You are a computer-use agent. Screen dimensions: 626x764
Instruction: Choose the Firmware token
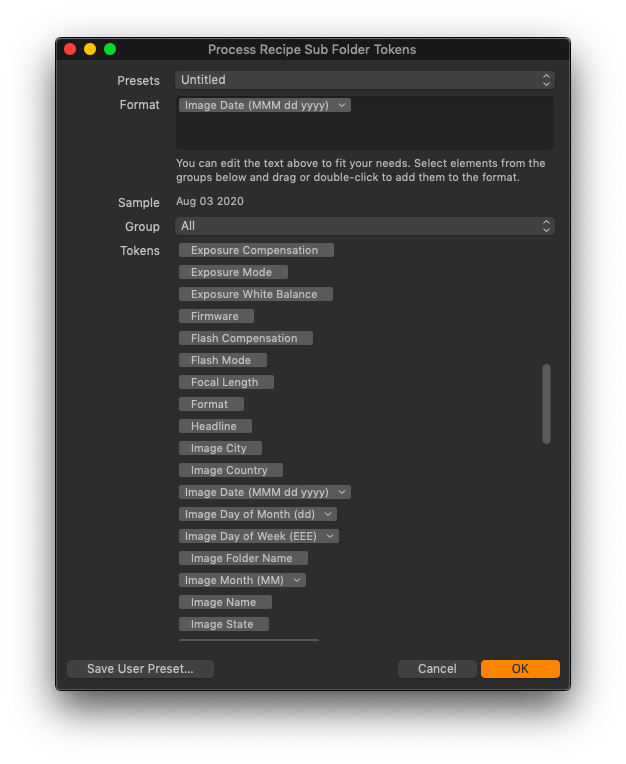click(x=216, y=316)
